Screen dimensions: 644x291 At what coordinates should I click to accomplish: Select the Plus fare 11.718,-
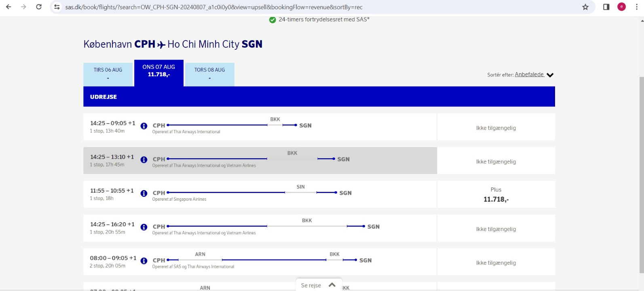tap(496, 195)
